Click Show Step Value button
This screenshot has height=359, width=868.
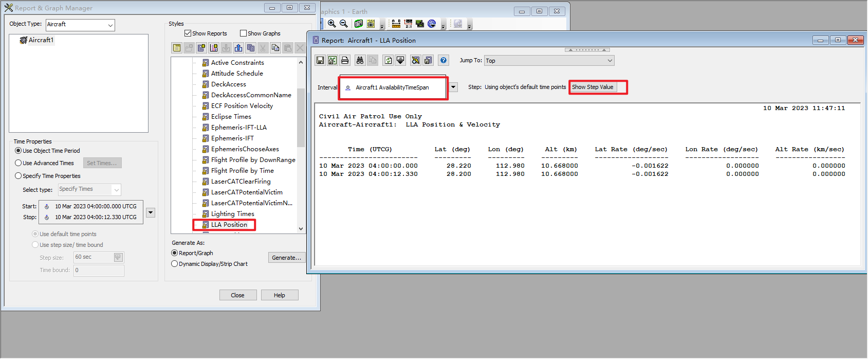click(593, 87)
